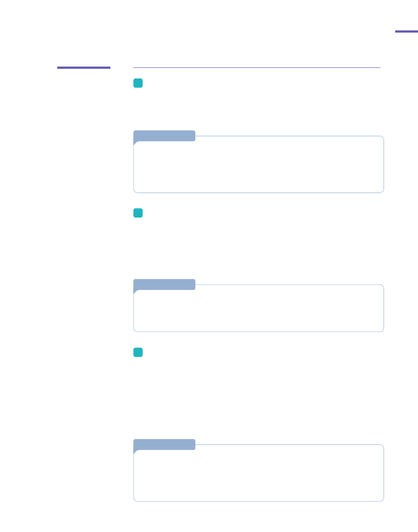The width and height of the screenshot is (418, 532).
Task: Click the blank heading line beside the first teal bullet
Action: 259,84
